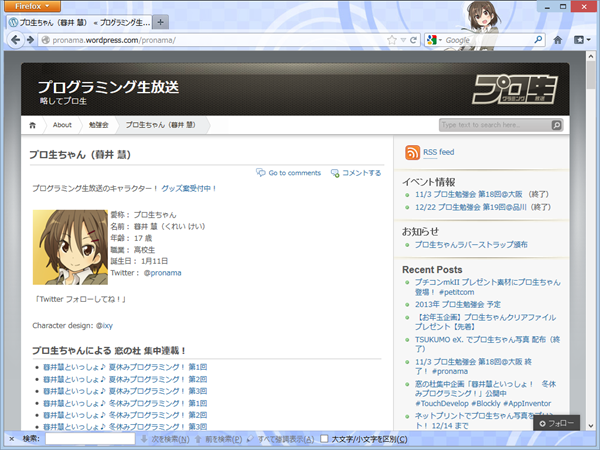Click the プロ生 logo in header

(x=515, y=89)
